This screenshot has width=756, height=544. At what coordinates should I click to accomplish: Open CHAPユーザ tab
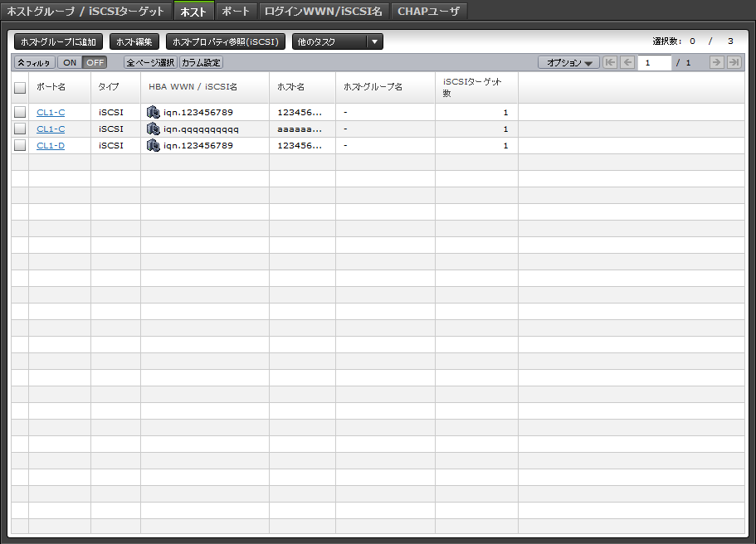pyautogui.click(x=429, y=11)
